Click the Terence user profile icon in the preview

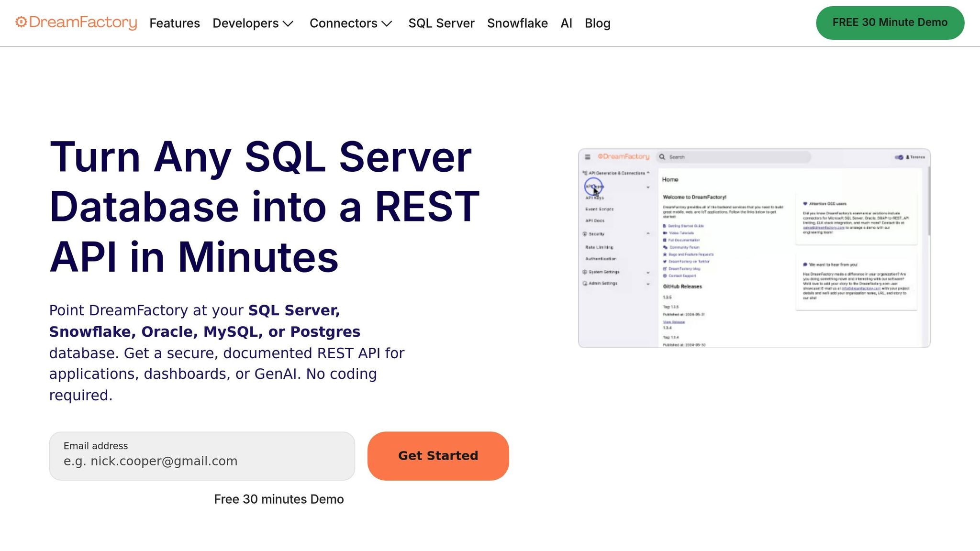[x=908, y=157]
